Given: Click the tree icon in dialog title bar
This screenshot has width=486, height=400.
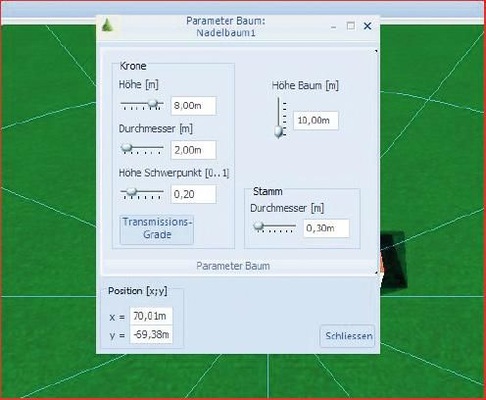Looking at the screenshot, I should click(x=107, y=26).
